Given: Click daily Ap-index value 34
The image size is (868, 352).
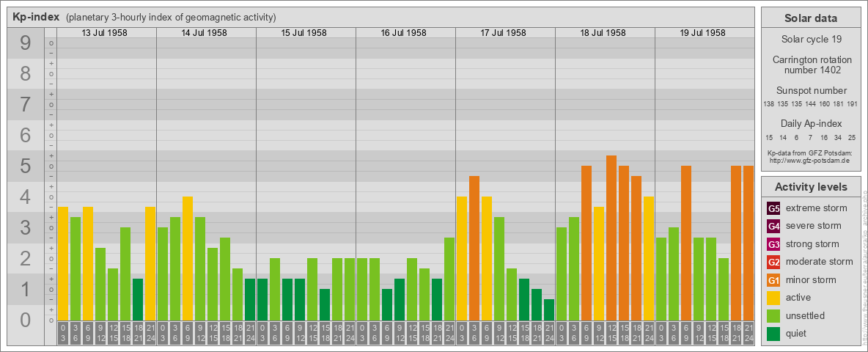Looking at the screenshot, I should pyautogui.click(x=838, y=137).
